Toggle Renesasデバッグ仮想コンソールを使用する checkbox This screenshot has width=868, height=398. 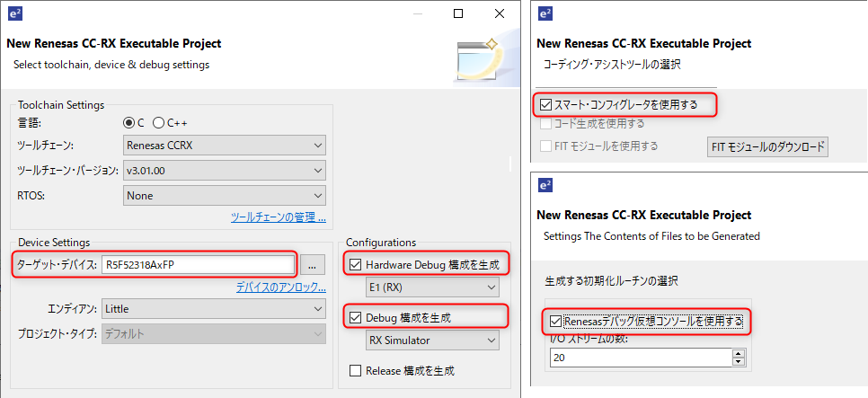click(555, 321)
